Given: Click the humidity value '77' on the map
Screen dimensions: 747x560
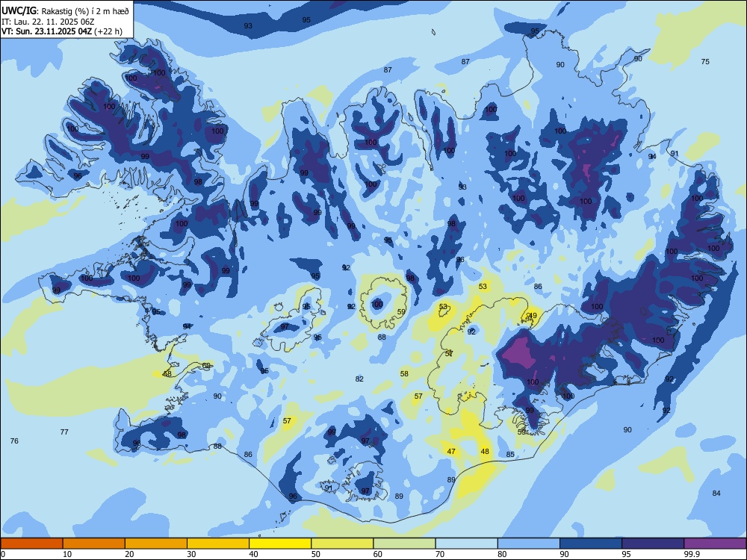Looking at the screenshot, I should pos(64,432).
